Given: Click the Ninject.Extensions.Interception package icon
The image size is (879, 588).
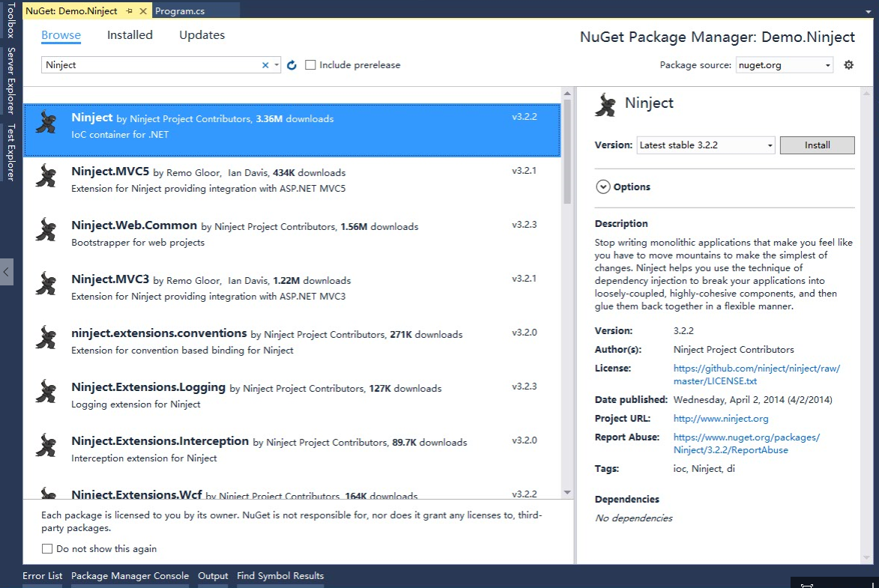Looking at the screenshot, I should pos(46,445).
